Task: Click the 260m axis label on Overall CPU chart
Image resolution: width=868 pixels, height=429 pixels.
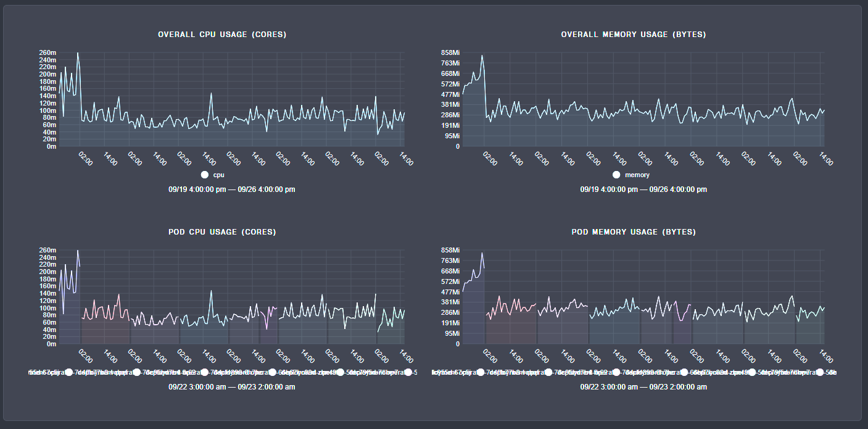Action: tap(48, 52)
